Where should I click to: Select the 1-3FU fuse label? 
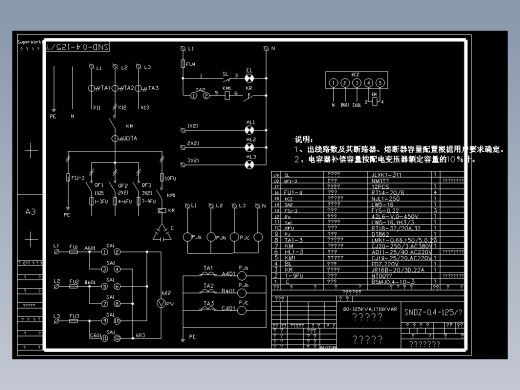[101, 201]
